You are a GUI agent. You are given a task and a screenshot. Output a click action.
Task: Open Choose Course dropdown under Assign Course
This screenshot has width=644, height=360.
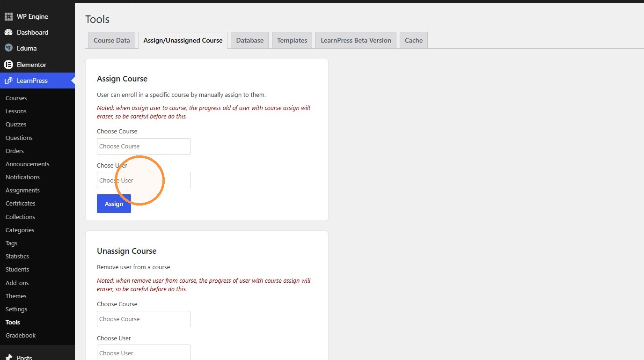pyautogui.click(x=144, y=146)
